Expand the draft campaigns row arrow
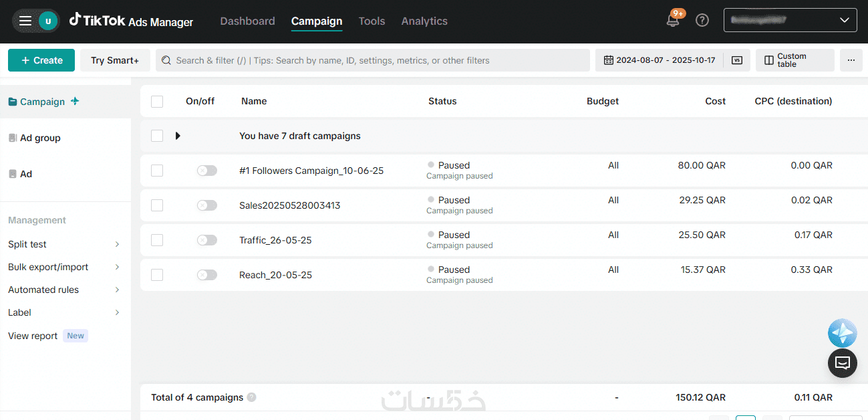 click(x=178, y=136)
